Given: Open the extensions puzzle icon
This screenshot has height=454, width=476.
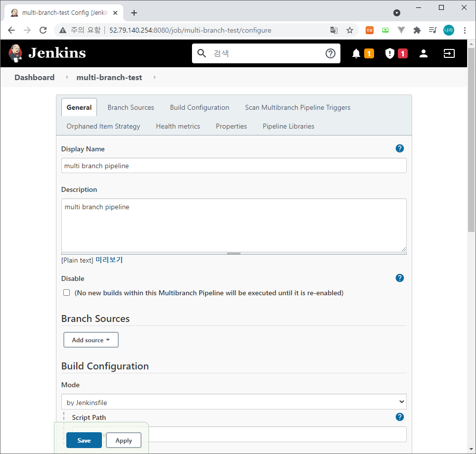Looking at the screenshot, I should 417,30.
